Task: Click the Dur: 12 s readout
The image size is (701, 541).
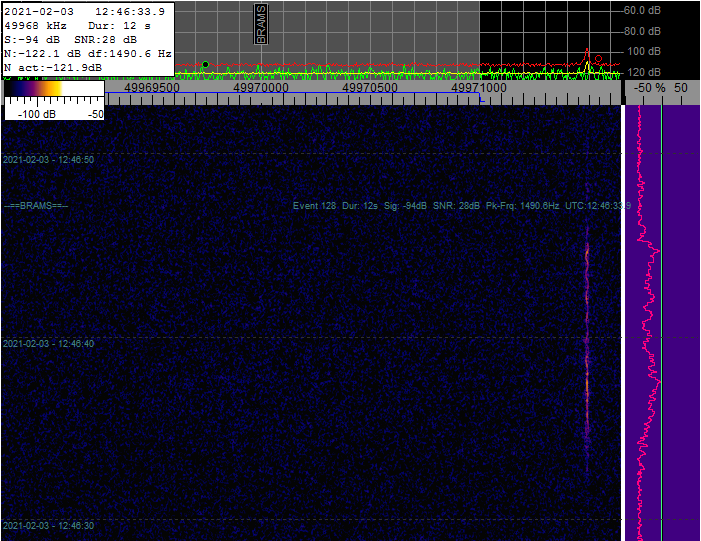Action: [119, 26]
